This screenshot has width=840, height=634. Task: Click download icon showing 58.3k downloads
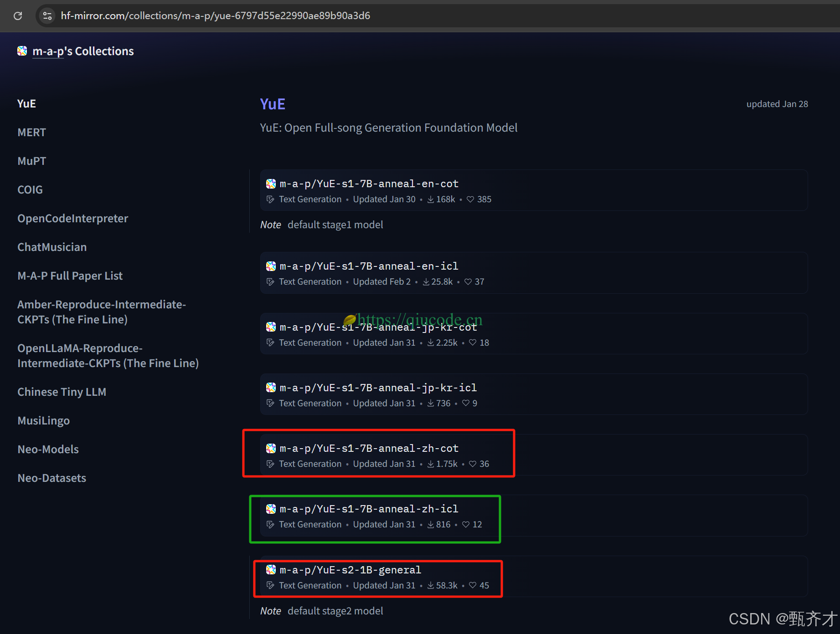pos(431,586)
